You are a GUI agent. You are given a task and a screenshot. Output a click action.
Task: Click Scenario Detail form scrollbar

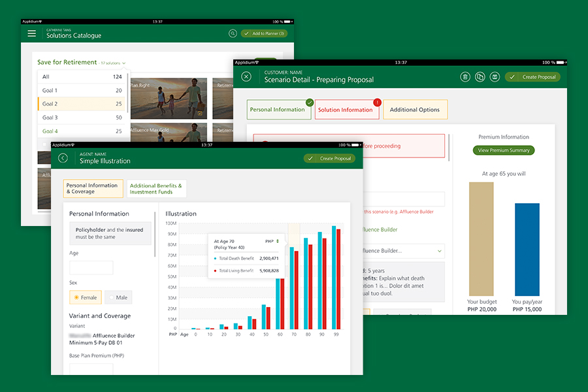point(449,147)
